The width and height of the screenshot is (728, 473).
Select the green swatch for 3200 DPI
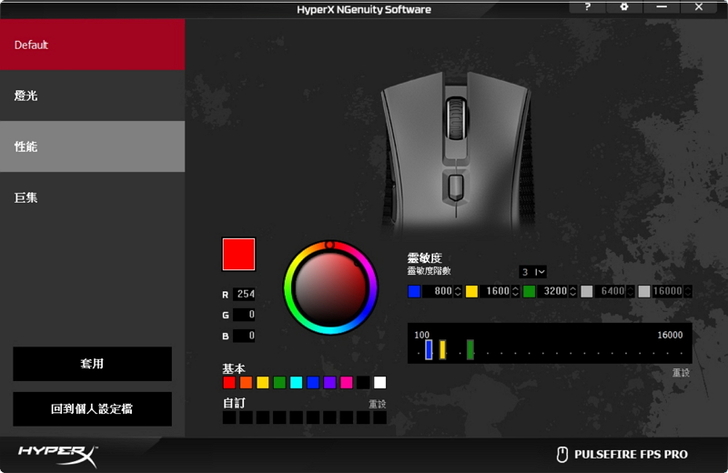point(529,291)
